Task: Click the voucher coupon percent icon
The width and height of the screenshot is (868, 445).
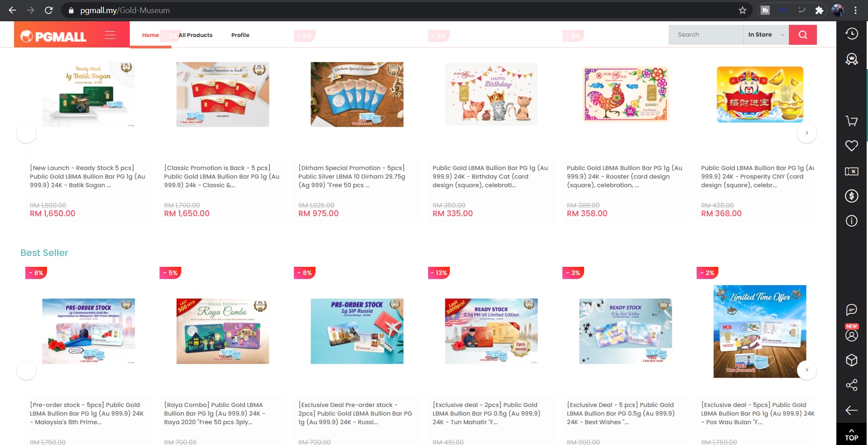Action: 851,171
